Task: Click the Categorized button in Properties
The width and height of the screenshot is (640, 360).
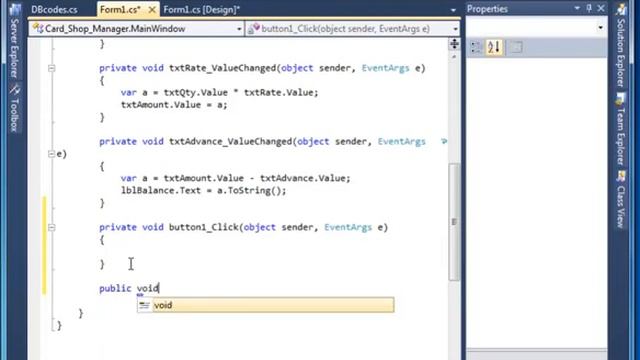Action: (476, 47)
